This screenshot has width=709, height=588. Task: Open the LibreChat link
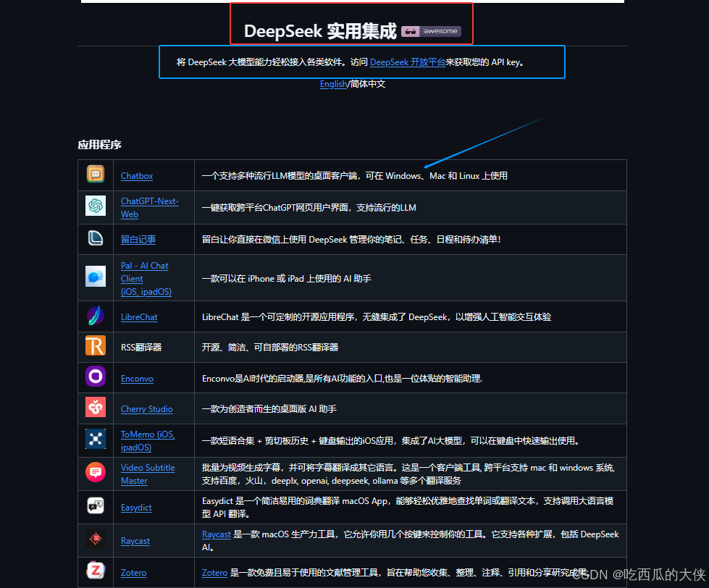tap(139, 317)
